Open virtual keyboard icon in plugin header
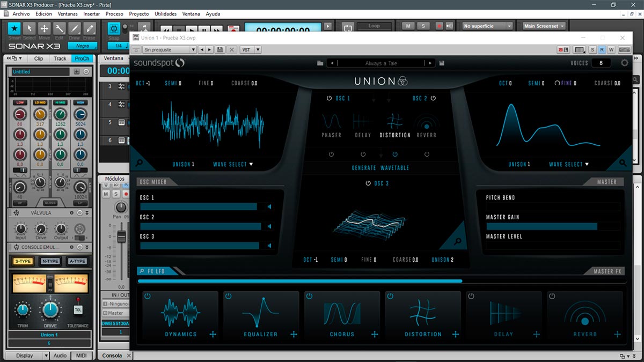This screenshot has width=644, height=362. (x=624, y=49)
